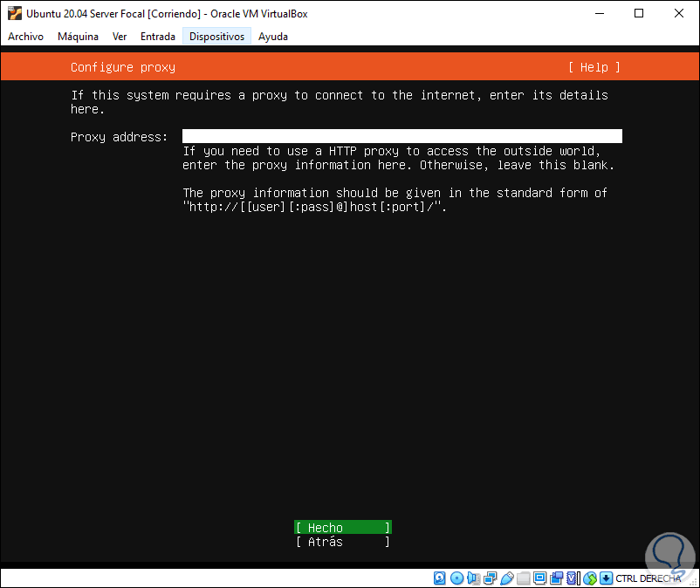This screenshot has width=700, height=588.
Task: Select the Atrás button
Action: tap(343, 542)
